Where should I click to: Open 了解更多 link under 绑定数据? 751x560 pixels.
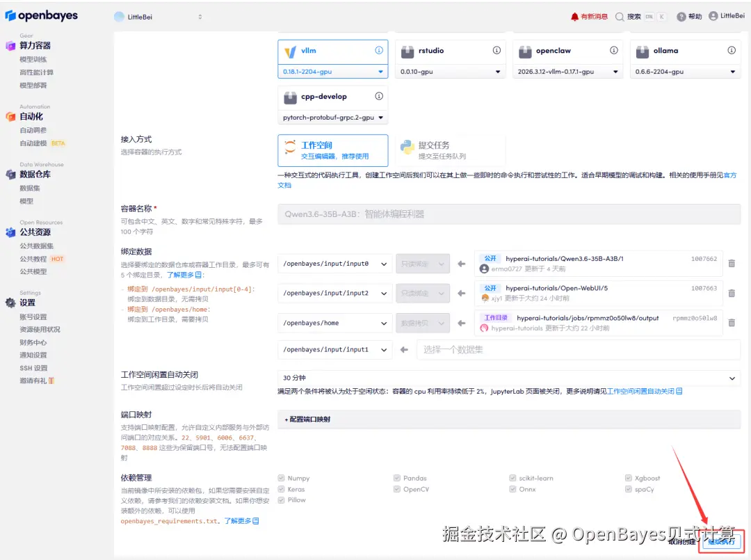pos(184,275)
